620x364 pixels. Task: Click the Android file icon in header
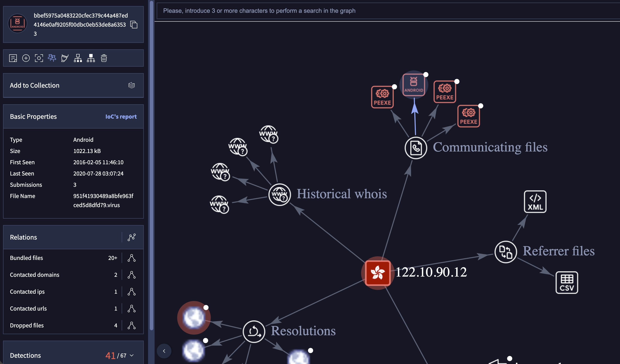18,23
